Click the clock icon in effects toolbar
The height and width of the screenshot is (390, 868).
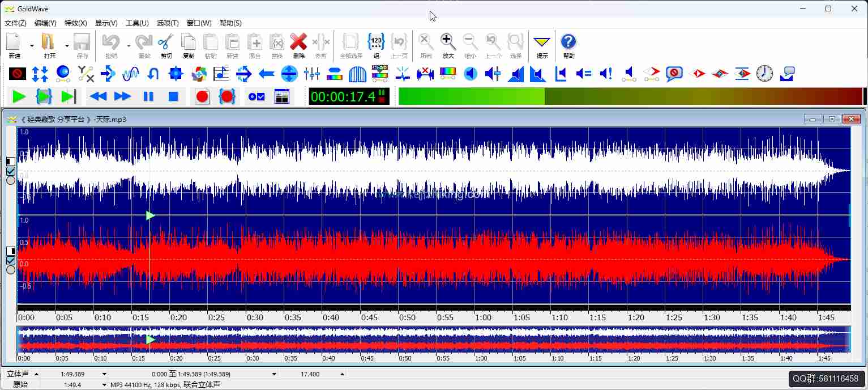pos(764,74)
